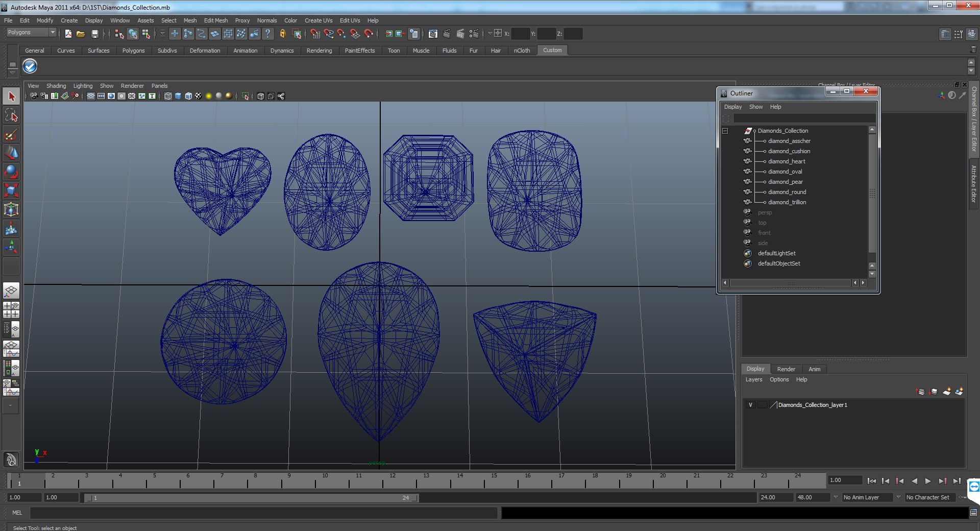The width and height of the screenshot is (980, 531).
Task: Click the New Scene icon
Action: [x=68, y=34]
